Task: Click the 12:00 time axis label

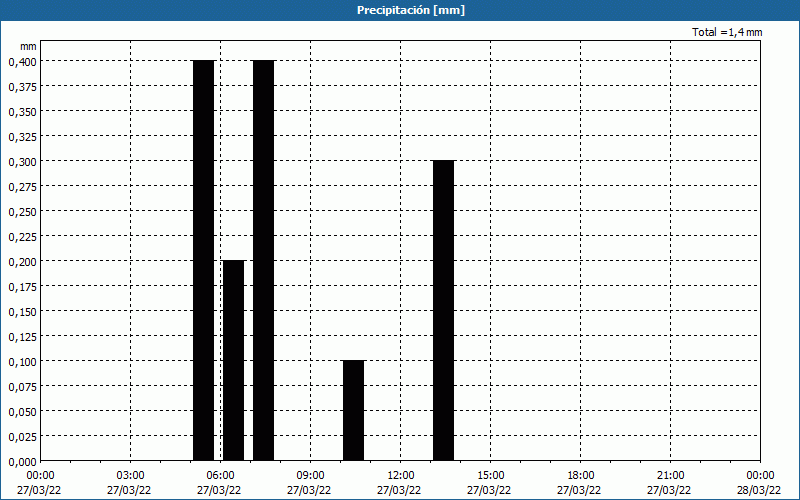Action: click(x=401, y=476)
